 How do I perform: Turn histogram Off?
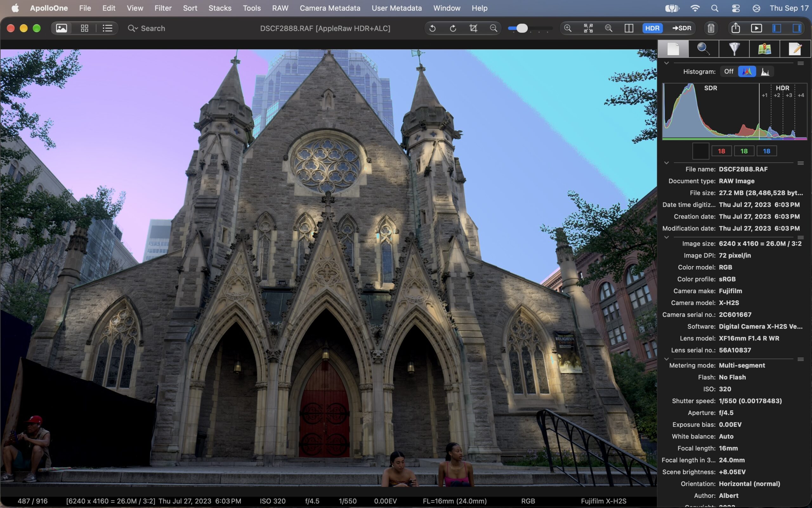pos(729,71)
